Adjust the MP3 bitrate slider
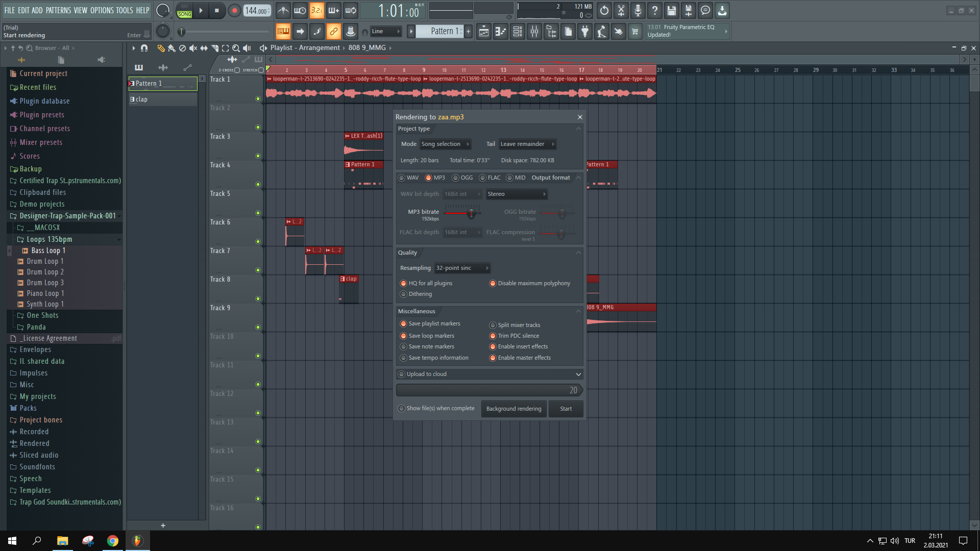The width and height of the screenshot is (980, 551). [471, 213]
